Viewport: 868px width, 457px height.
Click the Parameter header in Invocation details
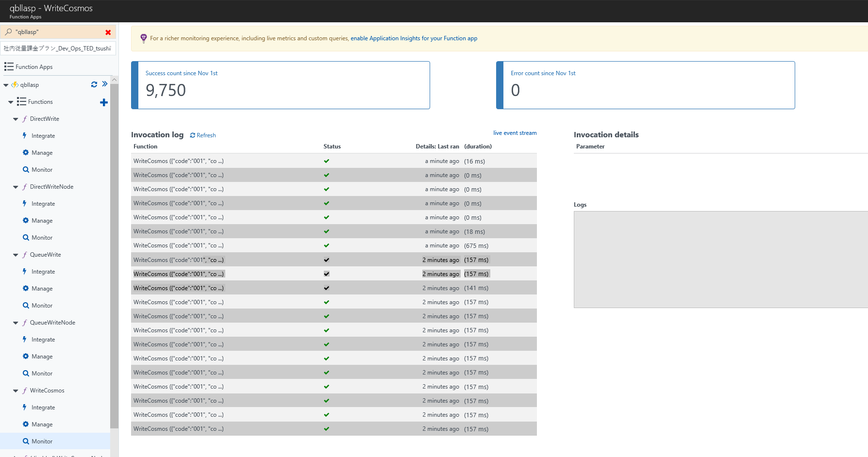click(x=590, y=147)
